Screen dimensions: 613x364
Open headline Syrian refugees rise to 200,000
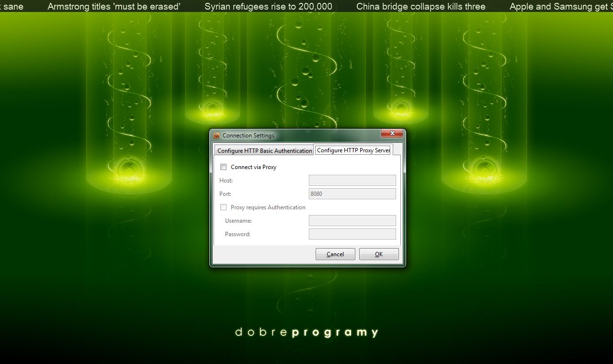pos(268,7)
